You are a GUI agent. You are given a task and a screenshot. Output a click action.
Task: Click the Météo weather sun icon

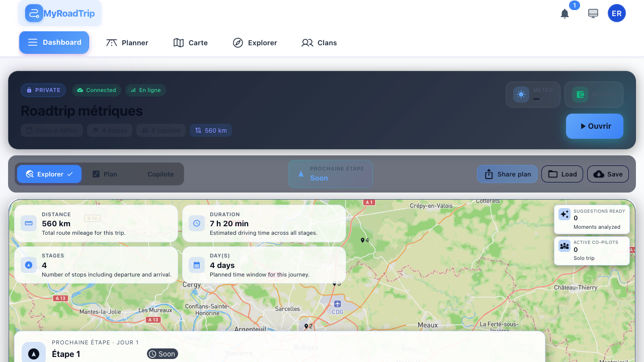[x=521, y=95]
